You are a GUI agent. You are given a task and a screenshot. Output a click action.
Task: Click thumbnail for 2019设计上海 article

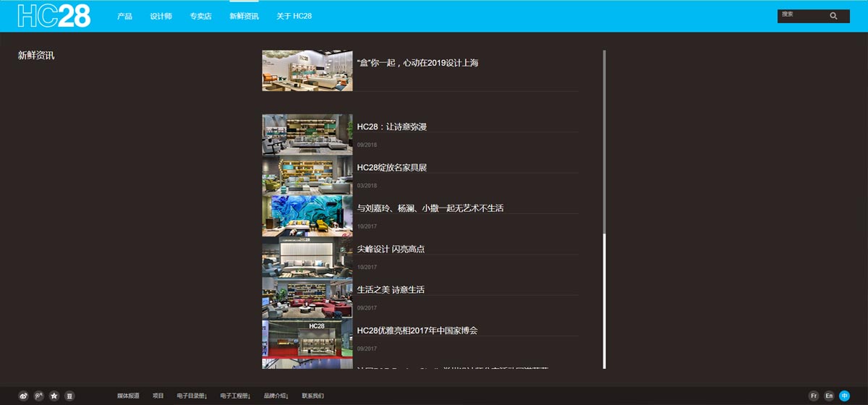click(x=307, y=71)
